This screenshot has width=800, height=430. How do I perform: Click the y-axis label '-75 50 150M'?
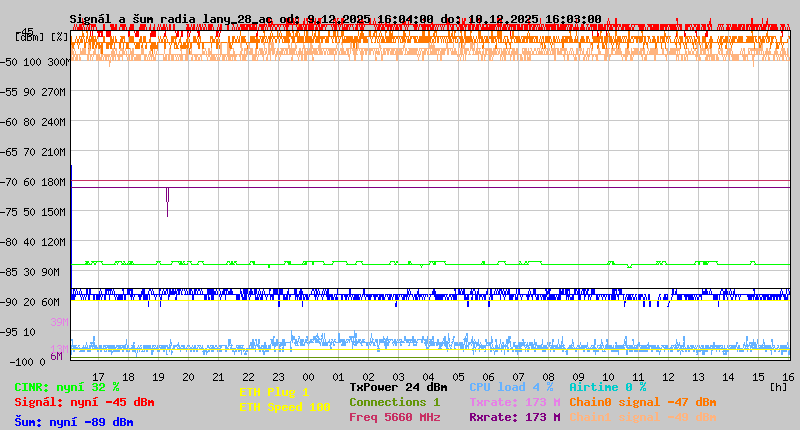pos(33,212)
